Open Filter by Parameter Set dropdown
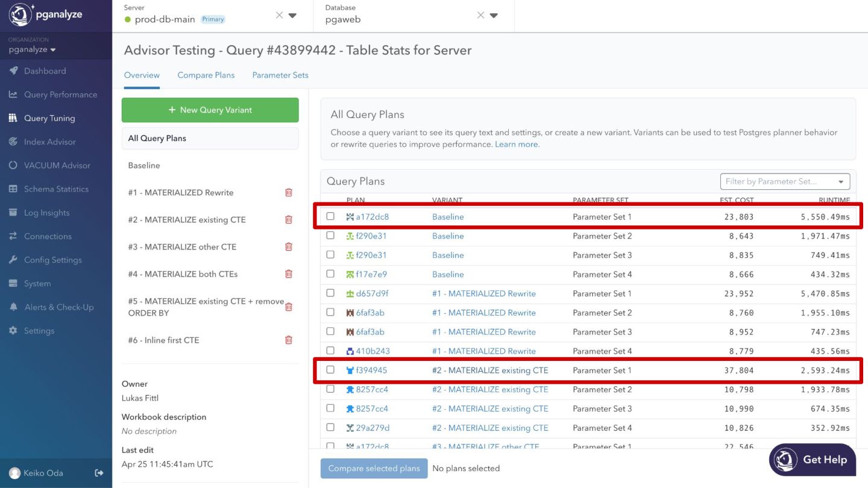The height and width of the screenshot is (488, 868). click(785, 181)
